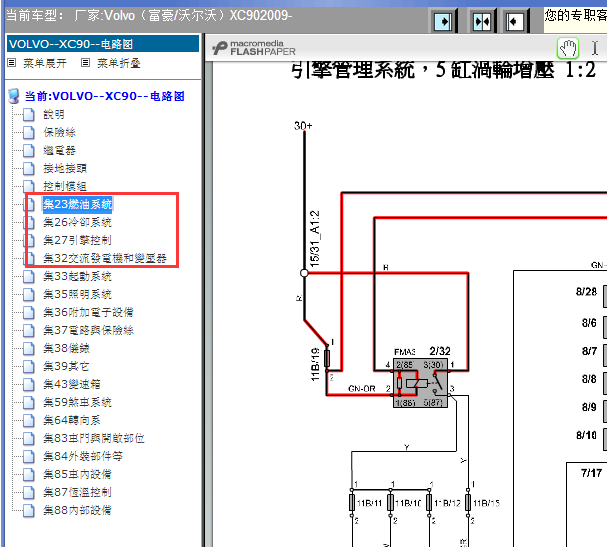Click the page icon next to 說明
The image size is (607, 547).
click(x=28, y=115)
